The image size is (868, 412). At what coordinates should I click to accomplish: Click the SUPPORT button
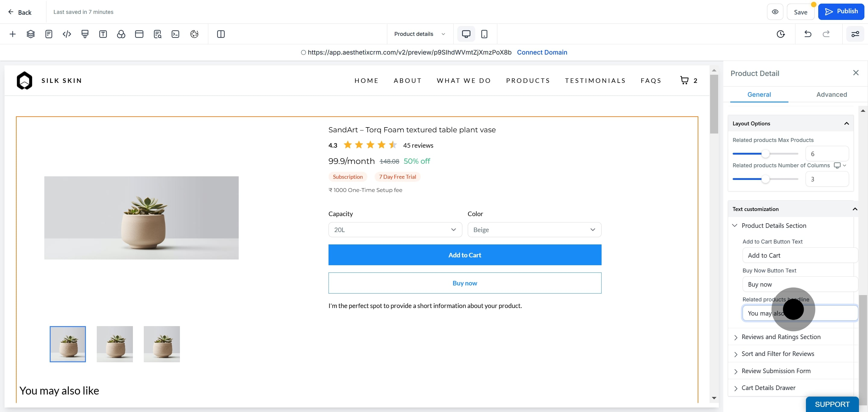coord(832,404)
